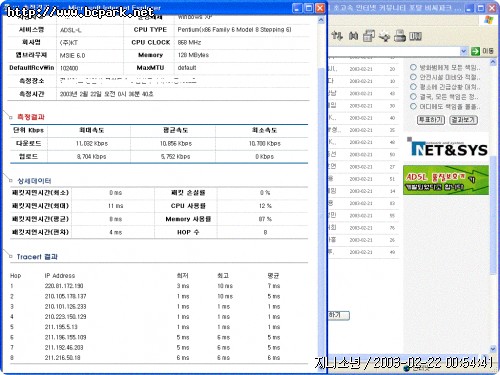Click the overlapping windows toolbar icon

(x=369, y=35)
